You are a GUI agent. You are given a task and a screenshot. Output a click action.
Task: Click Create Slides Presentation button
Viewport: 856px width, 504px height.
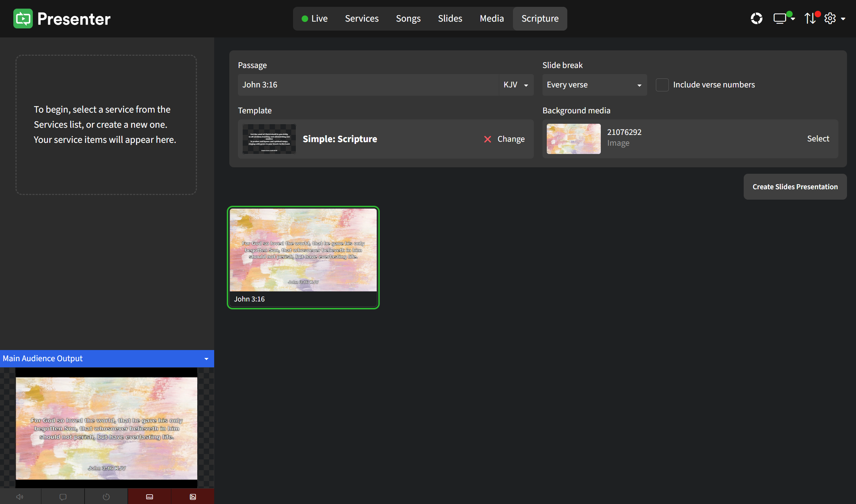(x=795, y=187)
